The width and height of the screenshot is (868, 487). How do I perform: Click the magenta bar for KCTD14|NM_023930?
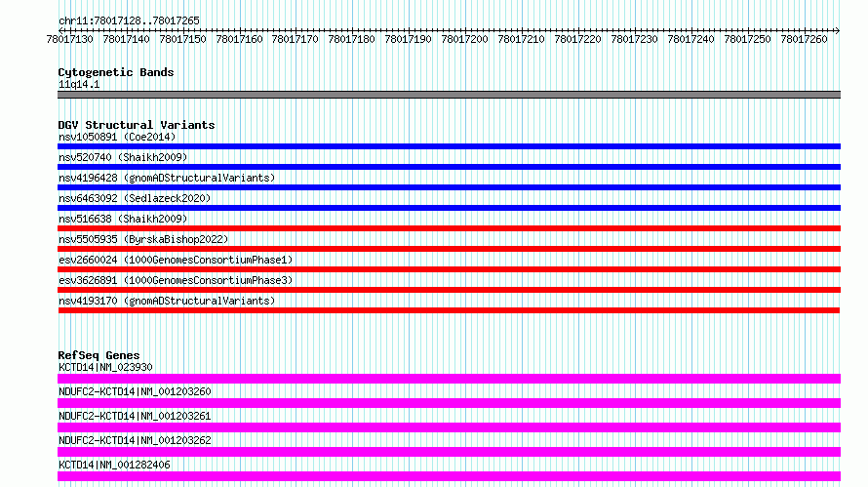tap(449, 379)
